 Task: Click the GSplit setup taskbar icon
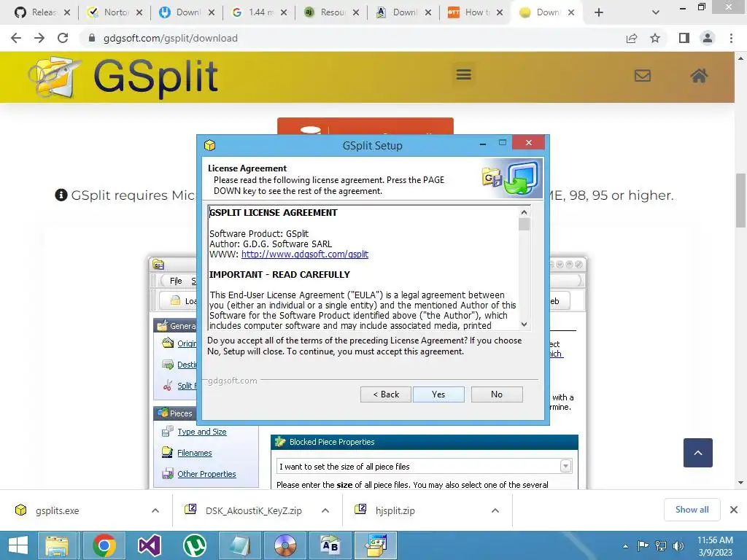pyautogui.click(x=376, y=545)
